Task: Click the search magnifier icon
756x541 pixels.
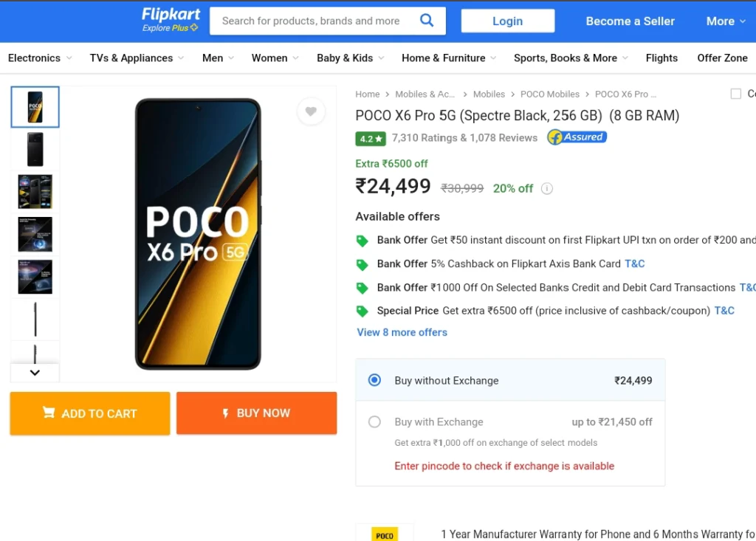Action: tap(427, 21)
